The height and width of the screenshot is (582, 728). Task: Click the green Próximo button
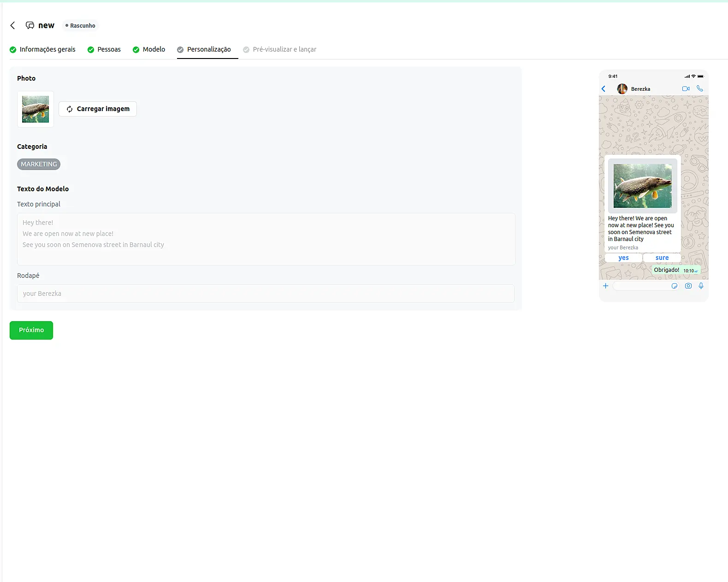pos(31,330)
